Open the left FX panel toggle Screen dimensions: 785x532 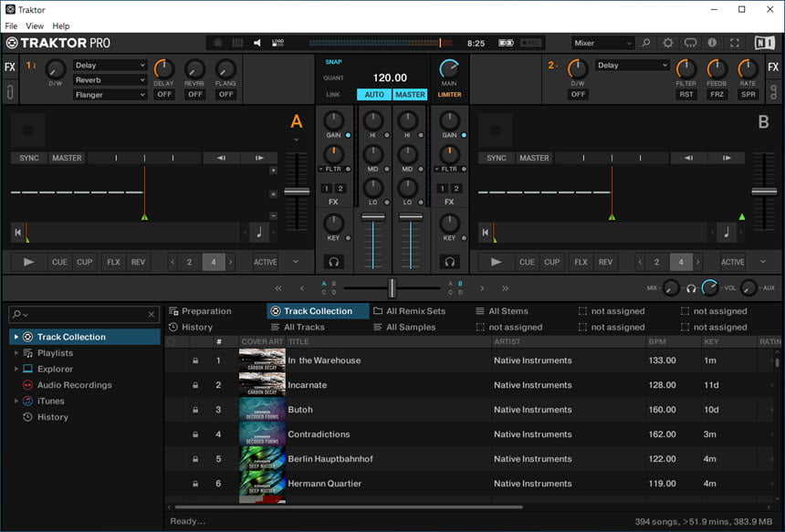click(x=9, y=67)
